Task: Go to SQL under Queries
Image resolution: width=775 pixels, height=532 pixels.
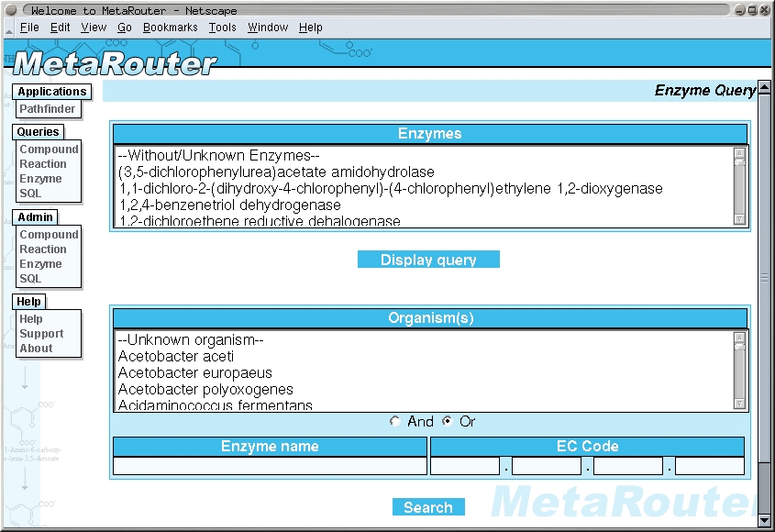Action: (x=30, y=194)
